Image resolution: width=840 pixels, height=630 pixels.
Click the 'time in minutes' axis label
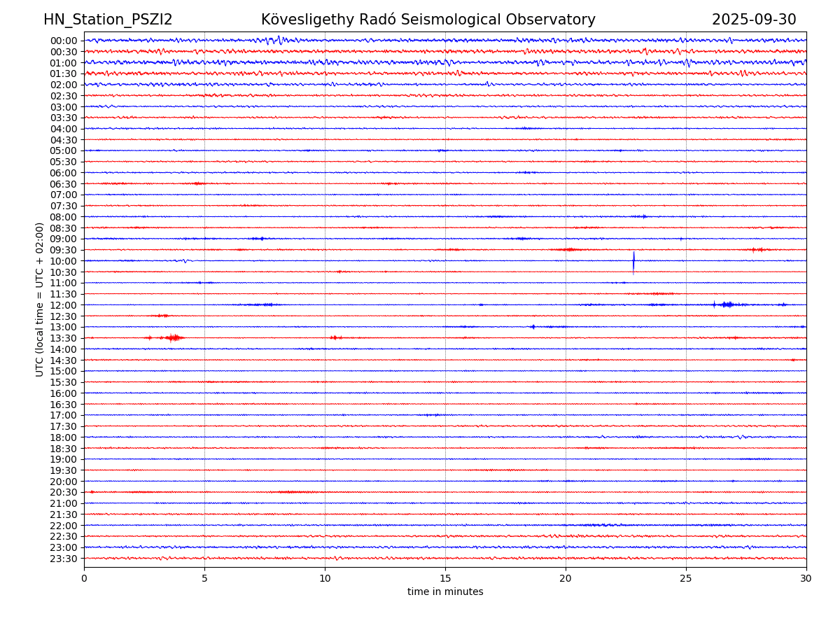[x=445, y=592]
